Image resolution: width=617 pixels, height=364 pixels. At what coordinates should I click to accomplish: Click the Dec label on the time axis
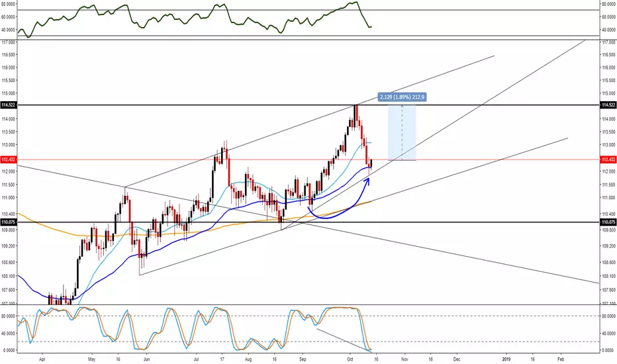pyautogui.click(x=456, y=359)
